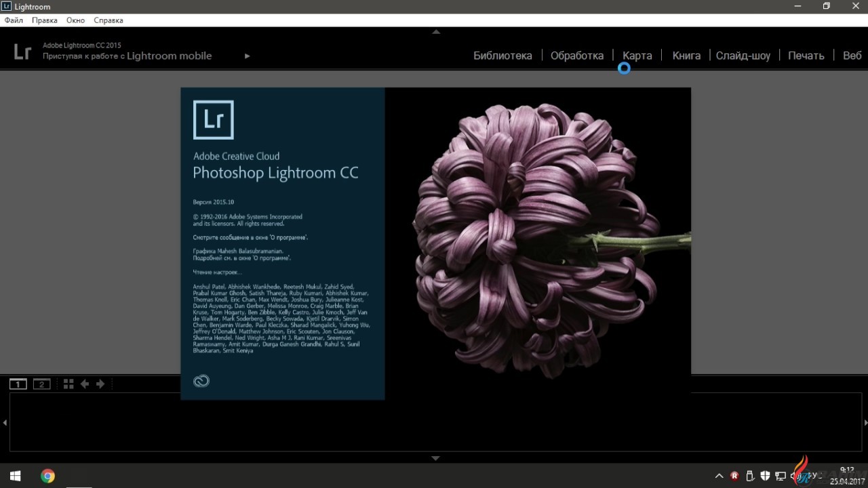Go to previous image using the back arrow

point(84,384)
